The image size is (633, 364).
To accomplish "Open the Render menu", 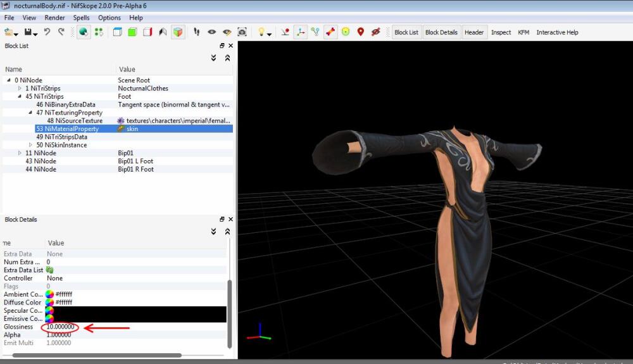I will 54,18.
